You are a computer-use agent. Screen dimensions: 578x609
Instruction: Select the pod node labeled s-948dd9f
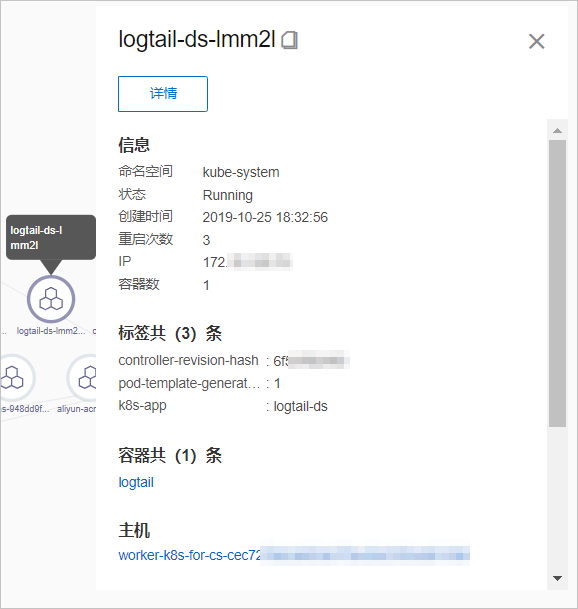[x=12, y=378]
